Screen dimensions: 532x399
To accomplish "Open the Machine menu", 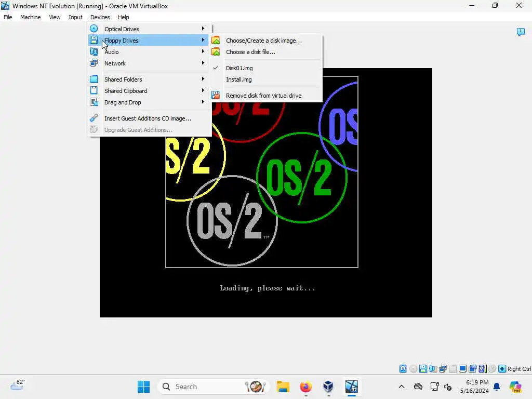I will point(30,17).
